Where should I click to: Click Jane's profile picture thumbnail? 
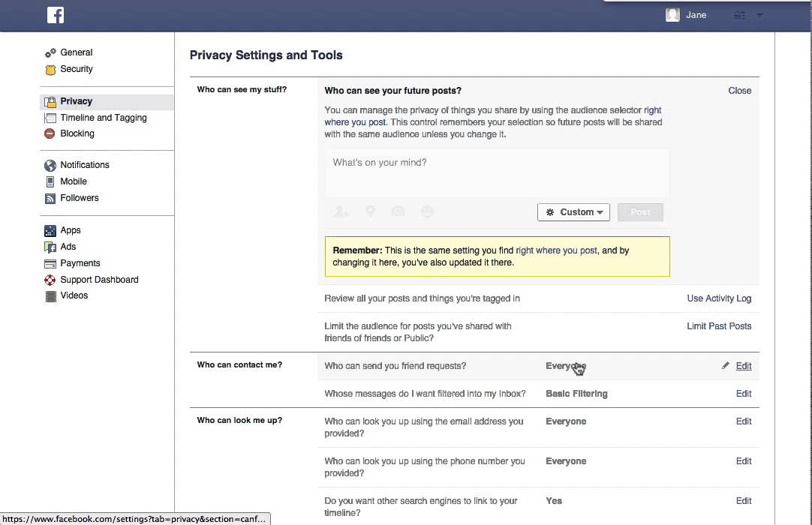pyautogui.click(x=672, y=15)
